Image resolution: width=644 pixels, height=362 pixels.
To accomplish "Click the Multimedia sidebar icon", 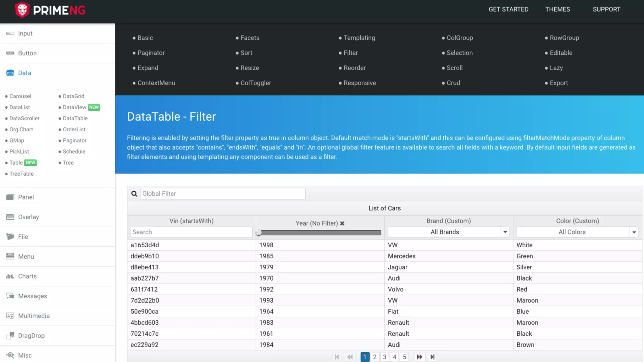I will tap(10, 316).
